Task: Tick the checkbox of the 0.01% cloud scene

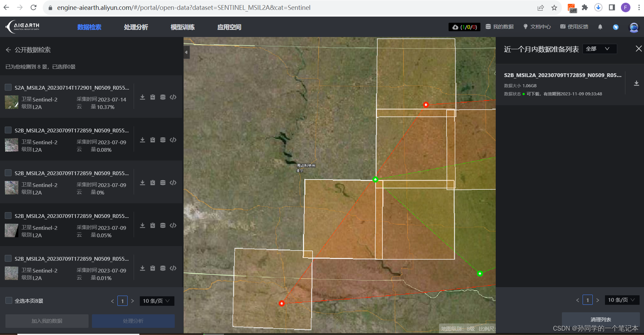Action: [x=8, y=258]
